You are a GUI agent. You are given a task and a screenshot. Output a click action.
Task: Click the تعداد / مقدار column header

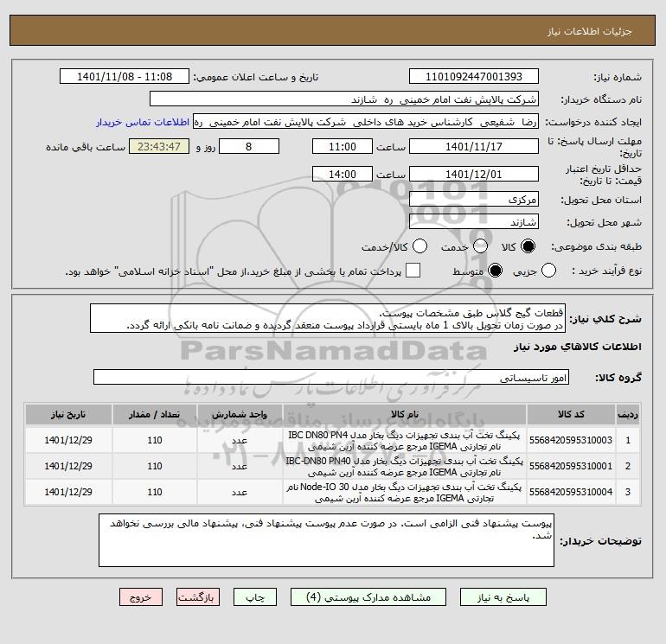155,414
